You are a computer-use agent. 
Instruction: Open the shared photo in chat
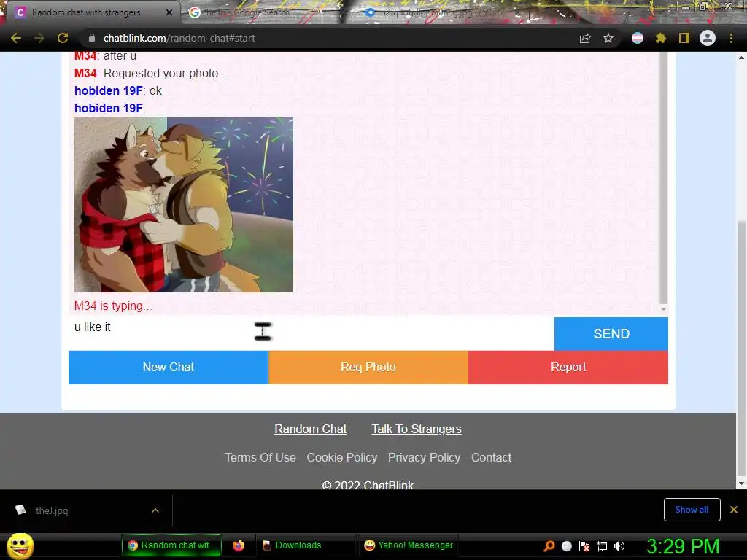(x=184, y=205)
